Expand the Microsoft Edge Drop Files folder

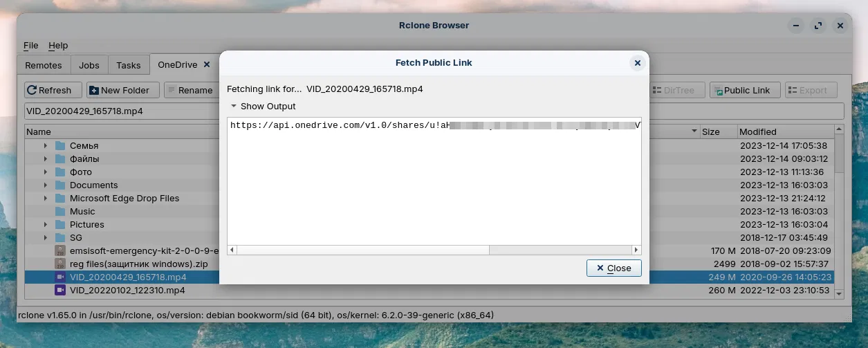pos(46,199)
